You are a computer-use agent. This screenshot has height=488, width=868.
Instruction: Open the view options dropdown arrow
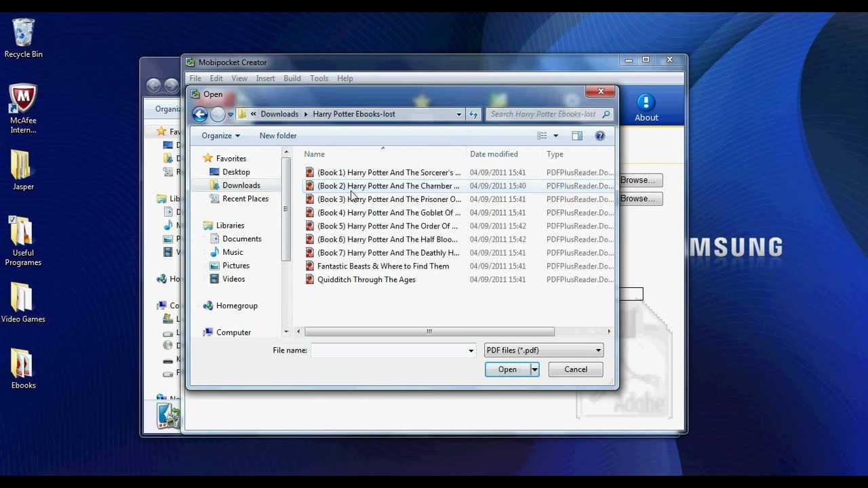(x=555, y=136)
